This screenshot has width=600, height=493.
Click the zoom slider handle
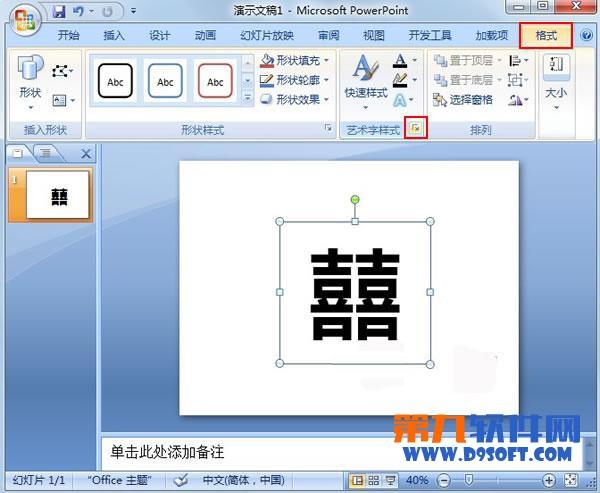[469, 480]
